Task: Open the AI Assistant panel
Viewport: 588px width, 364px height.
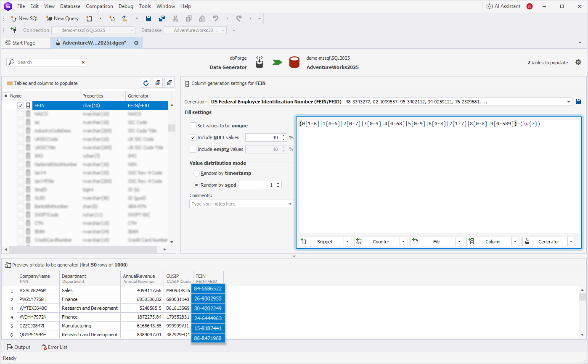Action: (503, 6)
